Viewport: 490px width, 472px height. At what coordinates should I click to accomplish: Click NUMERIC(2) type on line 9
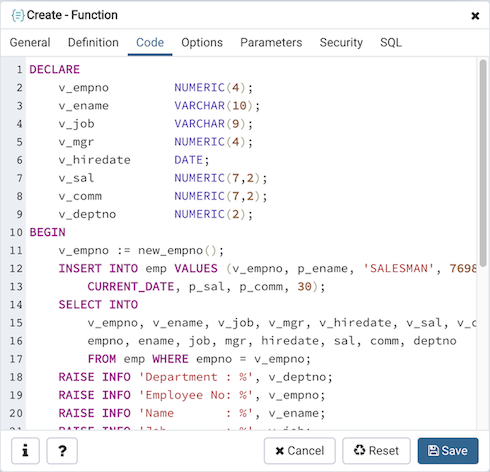point(210,214)
